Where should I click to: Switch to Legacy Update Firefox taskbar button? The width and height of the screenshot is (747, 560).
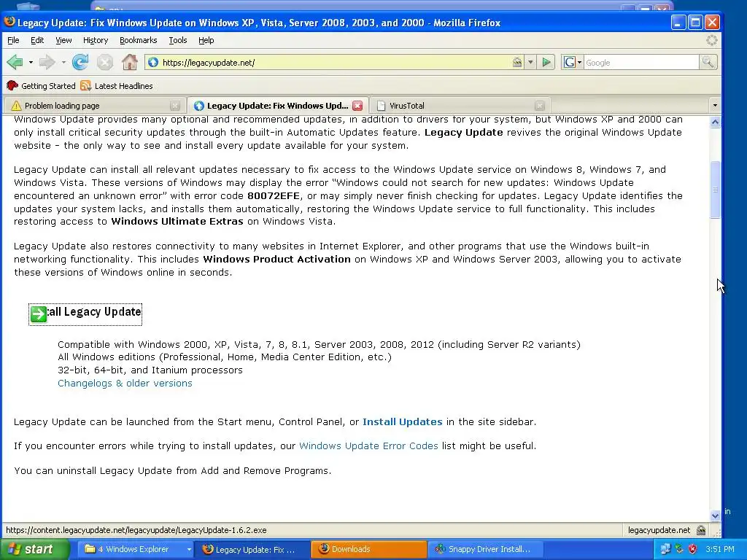[x=253, y=549]
